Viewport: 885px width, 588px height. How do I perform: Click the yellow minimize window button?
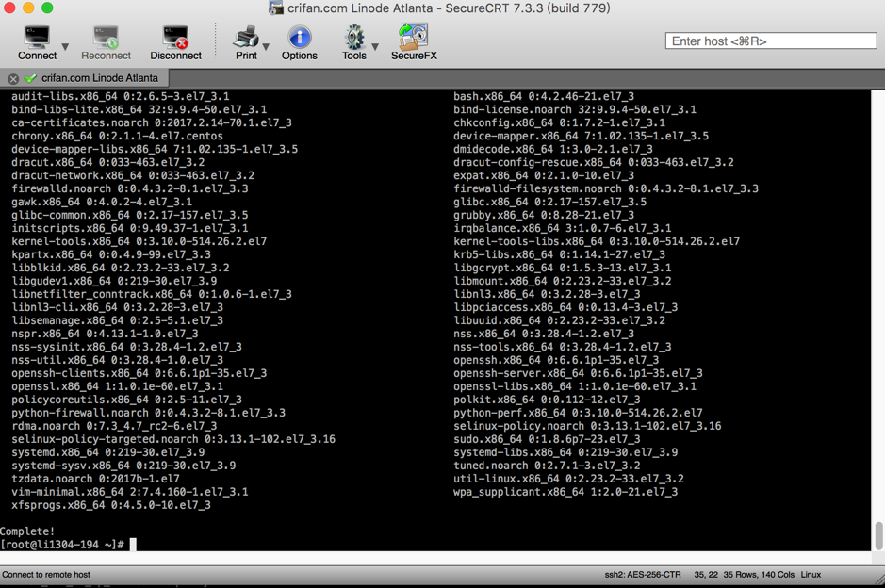click(28, 8)
